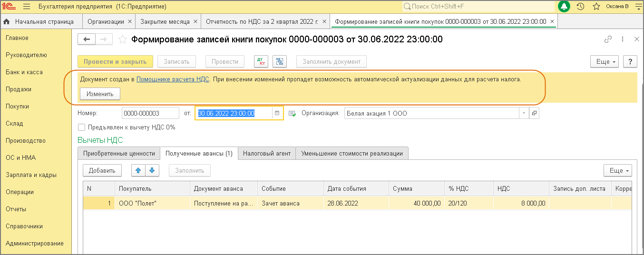Expand the Организация dropdown arrow
The height and width of the screenshot is (255, 644).
point(524,113)
